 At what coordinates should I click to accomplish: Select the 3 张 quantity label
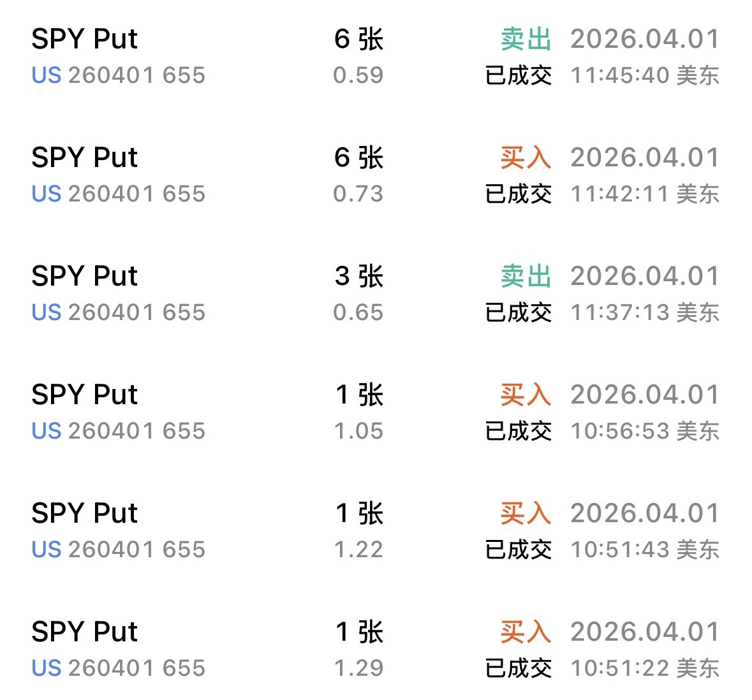358,277
